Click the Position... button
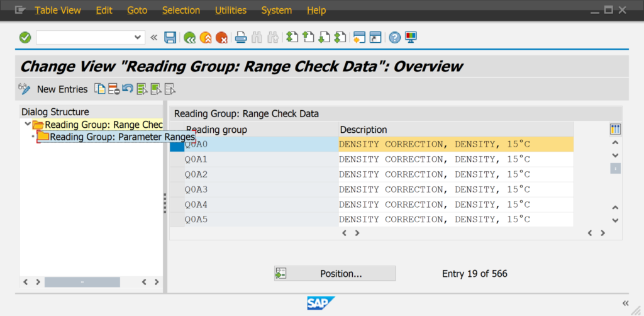This screenshot has height=316, width=644. 335,274
